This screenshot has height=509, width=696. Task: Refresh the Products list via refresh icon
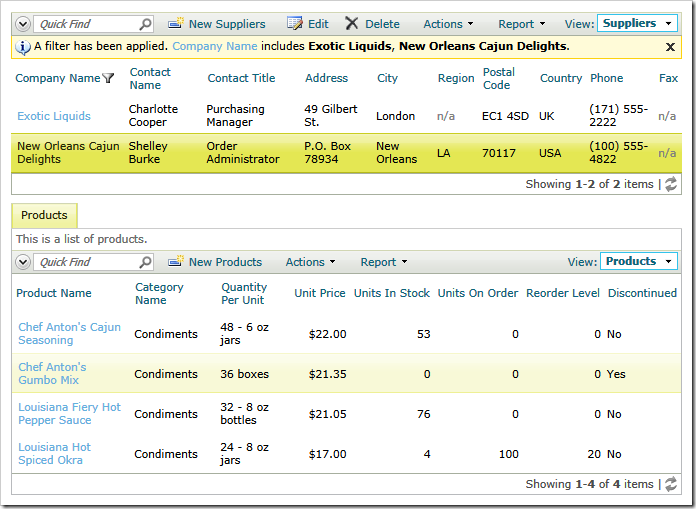click(x=671, y=484)
